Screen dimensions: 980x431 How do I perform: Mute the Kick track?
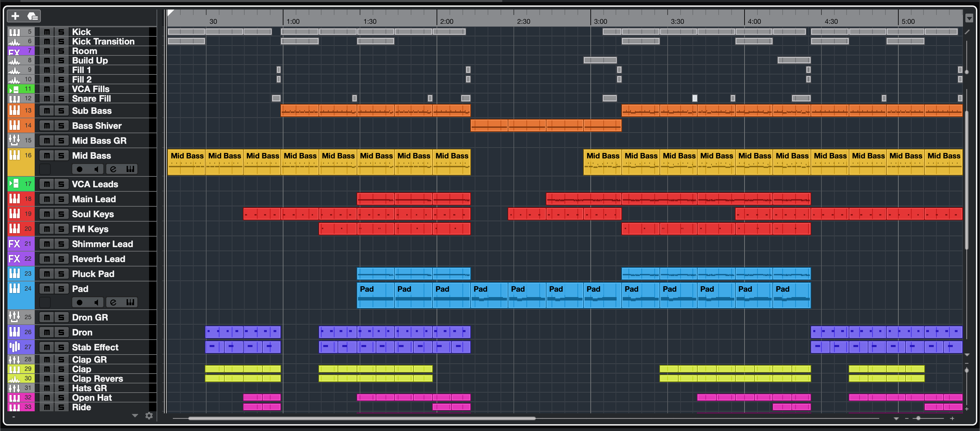click(47, 32)
